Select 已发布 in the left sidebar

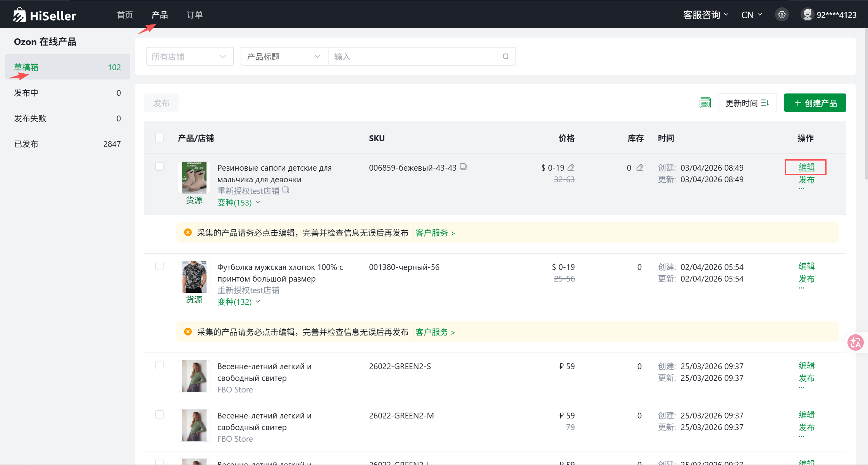(26, 144)
